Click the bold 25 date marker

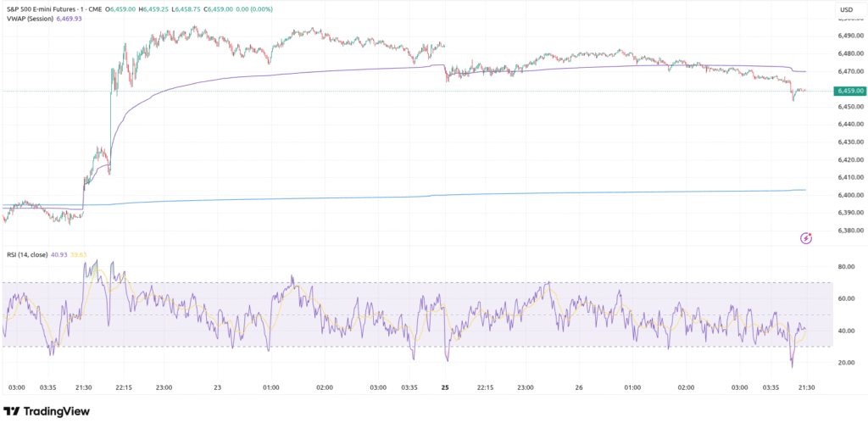445,387
